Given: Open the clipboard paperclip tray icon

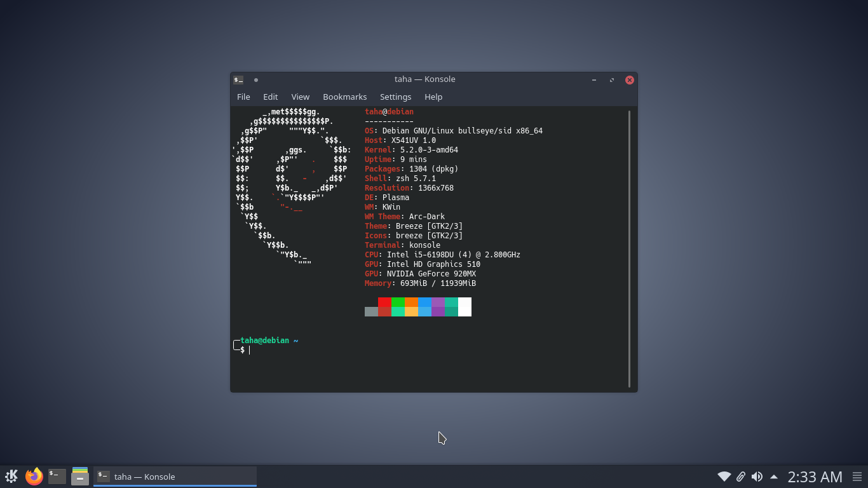Looking at the screenshot, I should (x=740, y=477).
